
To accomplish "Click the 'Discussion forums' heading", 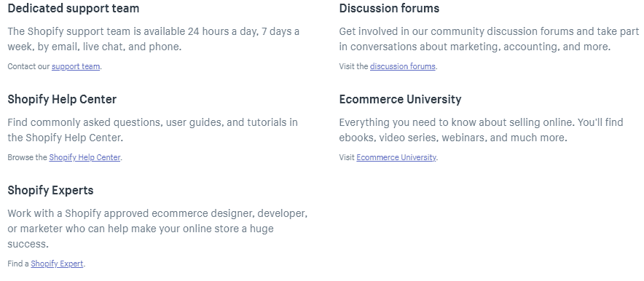I will point(389,8).
